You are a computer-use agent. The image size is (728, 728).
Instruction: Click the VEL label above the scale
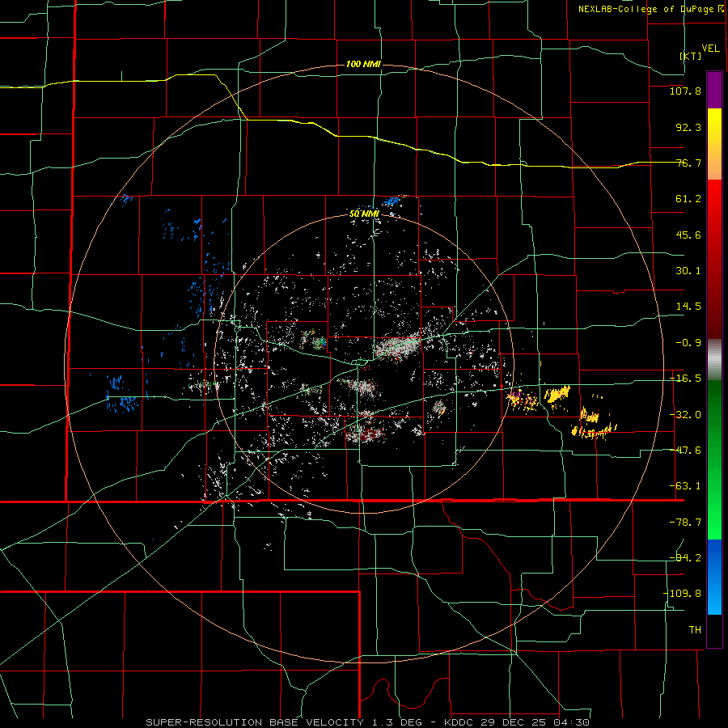[x=710, y=49]
